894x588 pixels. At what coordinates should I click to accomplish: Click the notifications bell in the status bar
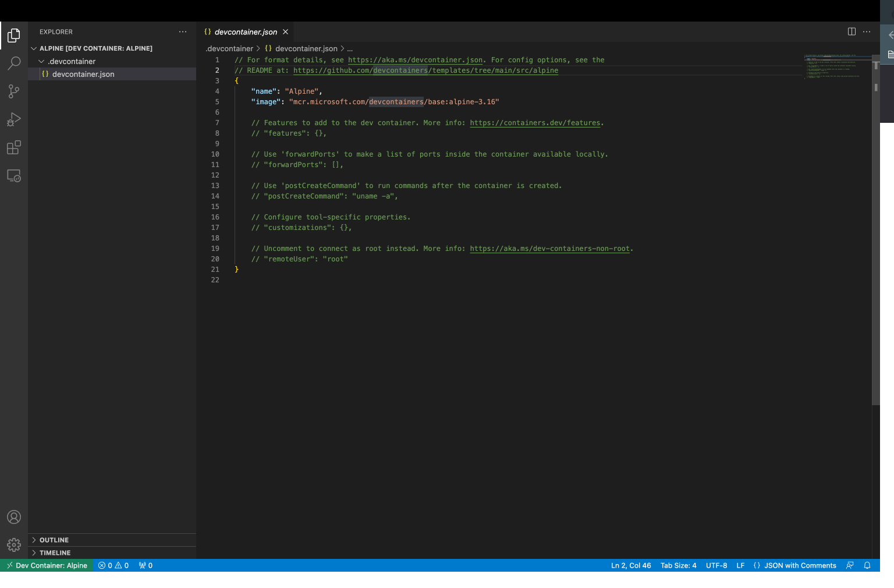tap(867, 565)
